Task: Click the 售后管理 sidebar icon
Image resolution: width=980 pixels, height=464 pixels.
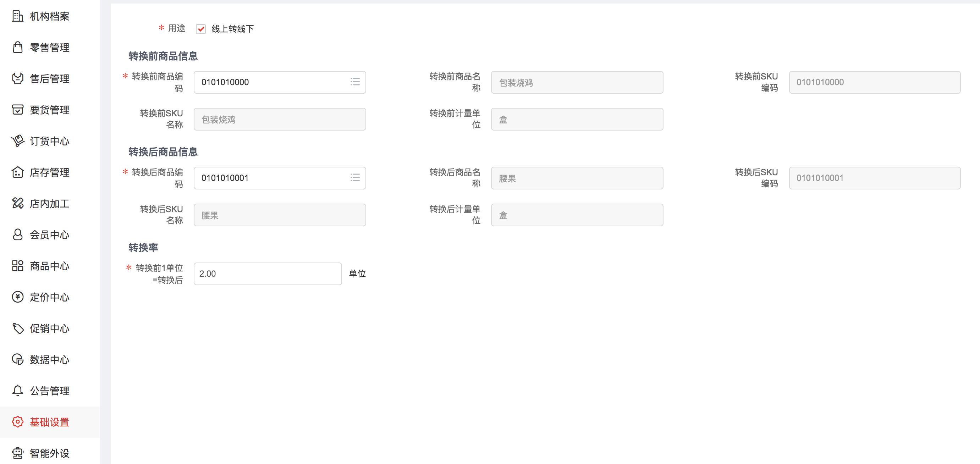Action: (x=17, y=78)
